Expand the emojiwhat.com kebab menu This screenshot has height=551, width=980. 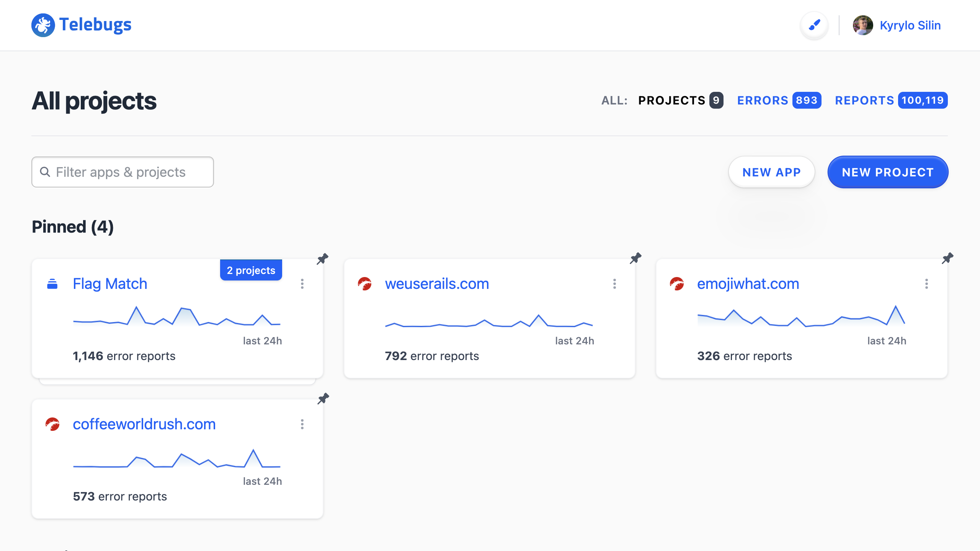[926, 284]
